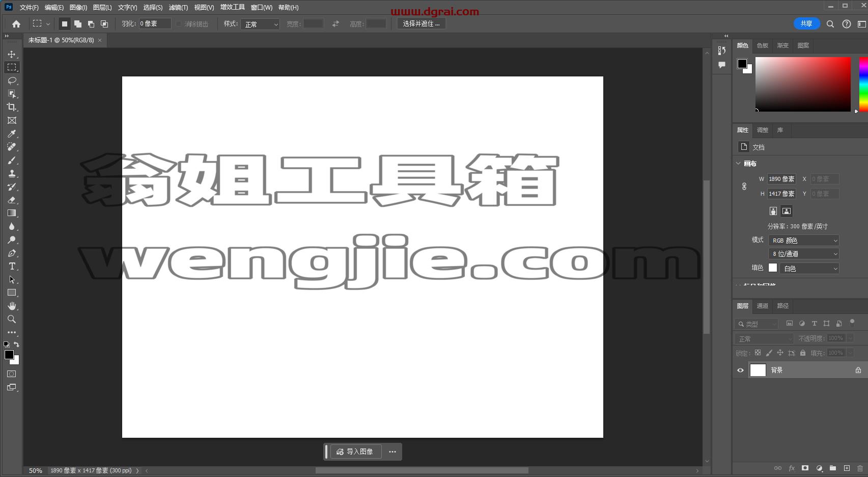This screenshot has height=477, width=868.
Task: Select the Spot Healing Brush tool
Action: coord(12,147)
